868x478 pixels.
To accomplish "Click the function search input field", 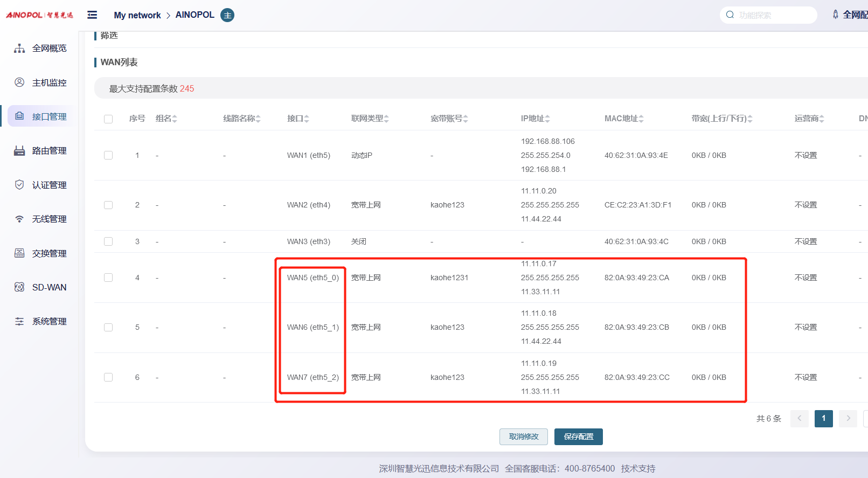I will coord(773,15).
